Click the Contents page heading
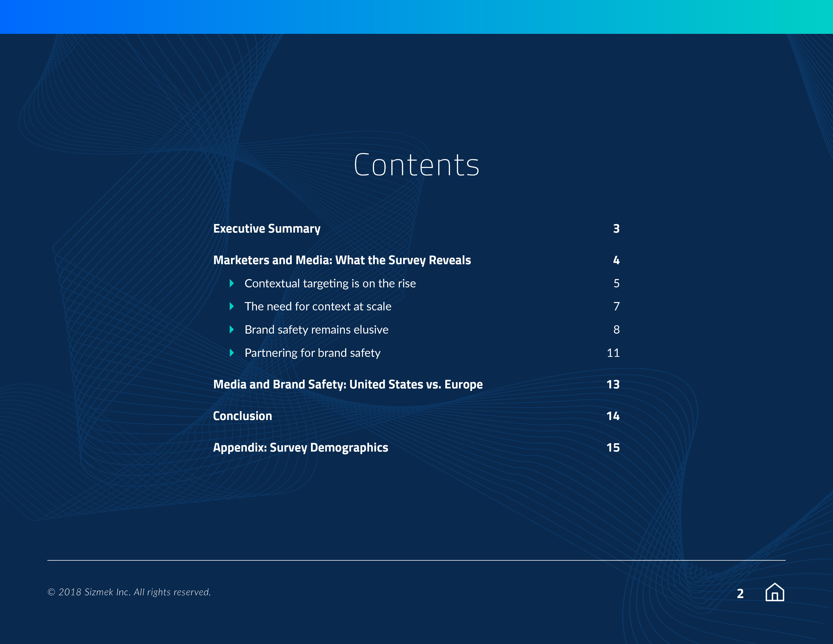Screen dimensions: 833x644 click(416, 165)
